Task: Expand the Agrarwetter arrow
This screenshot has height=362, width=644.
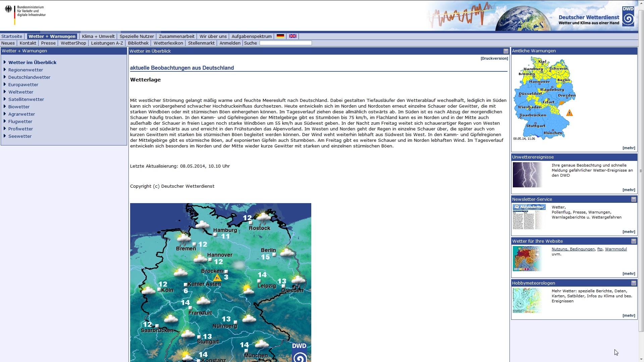Action: 5,114
